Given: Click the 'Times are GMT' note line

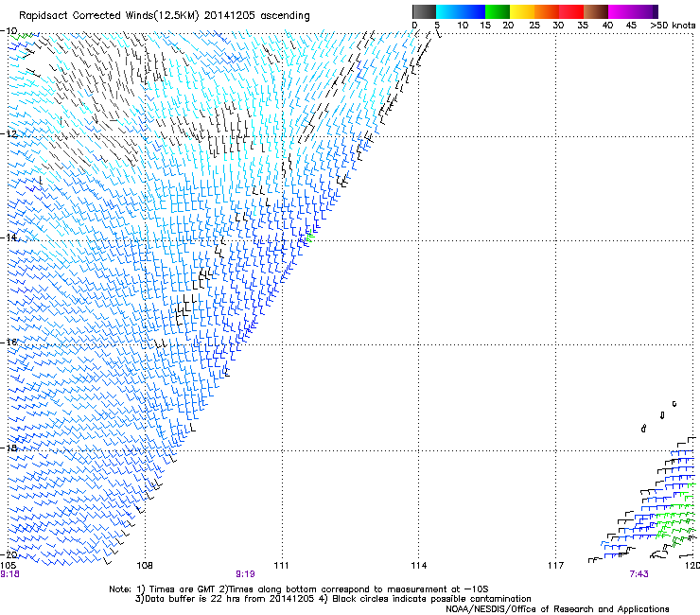Looking at the screenshot, I should (x=299, y=589).
